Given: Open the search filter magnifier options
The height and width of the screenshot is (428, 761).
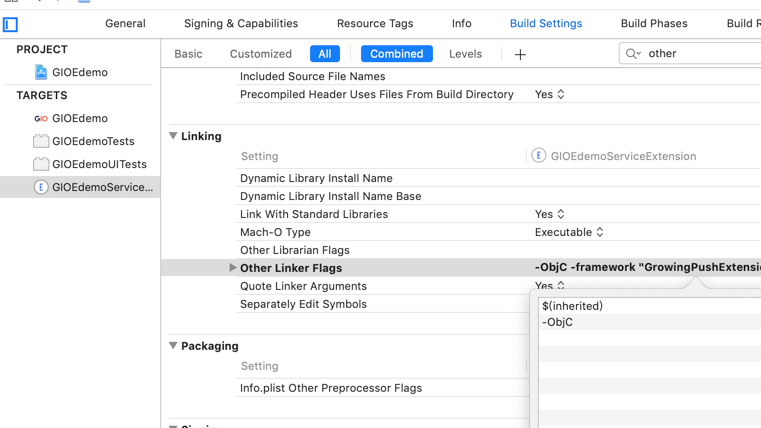Looking at the screenshot, I should coord(633,53).
